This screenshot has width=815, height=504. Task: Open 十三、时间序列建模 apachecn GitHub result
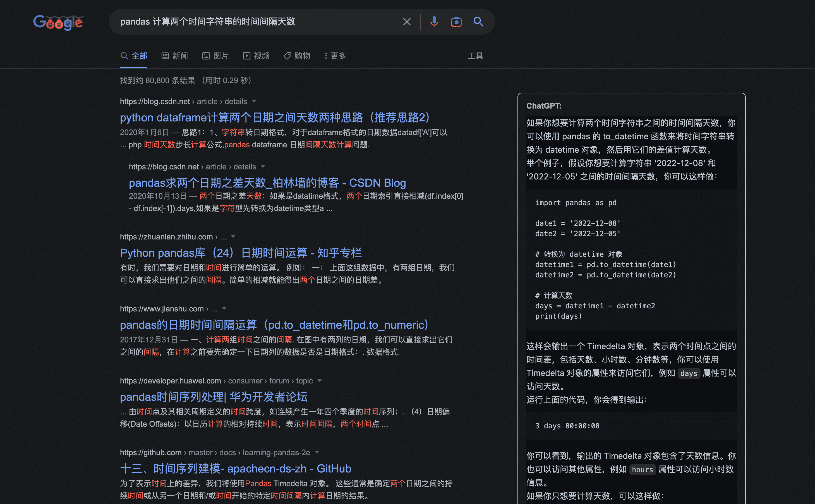[x=235, y=468]
